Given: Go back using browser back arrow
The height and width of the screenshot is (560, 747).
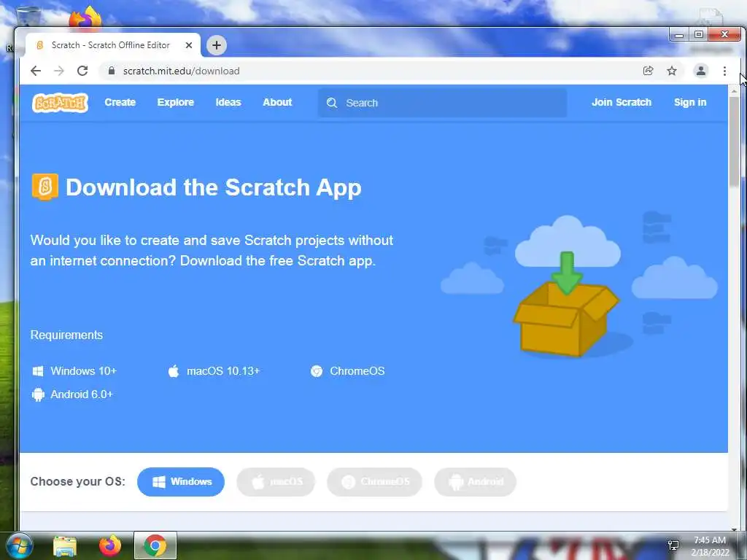Looking at the screenshot, I should [36, 71].
